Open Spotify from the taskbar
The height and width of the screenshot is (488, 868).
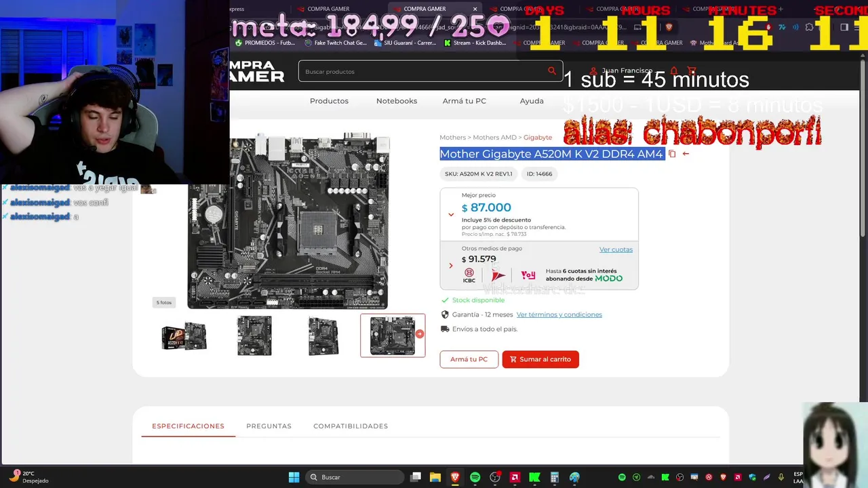coord(475,477)
